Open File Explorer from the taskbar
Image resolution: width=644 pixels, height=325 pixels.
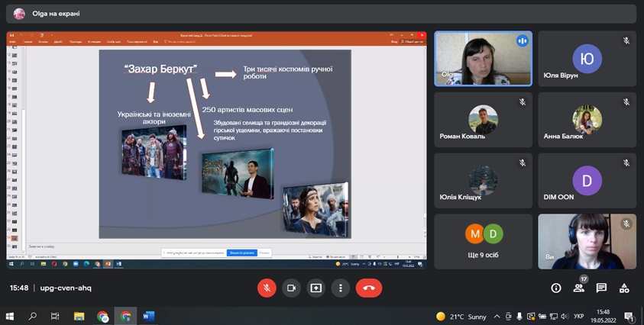tap(79, 316)
